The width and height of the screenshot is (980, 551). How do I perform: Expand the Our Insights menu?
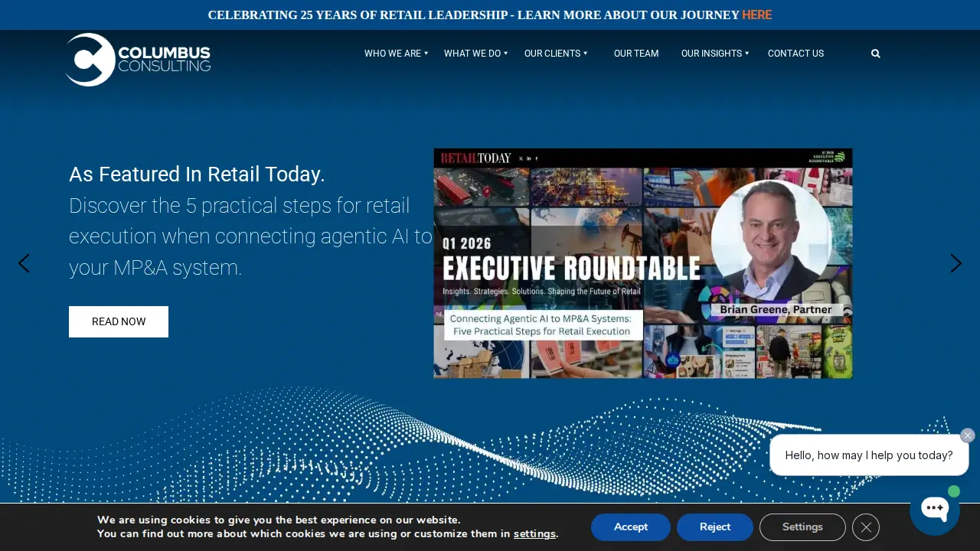[x=715, y=54]
